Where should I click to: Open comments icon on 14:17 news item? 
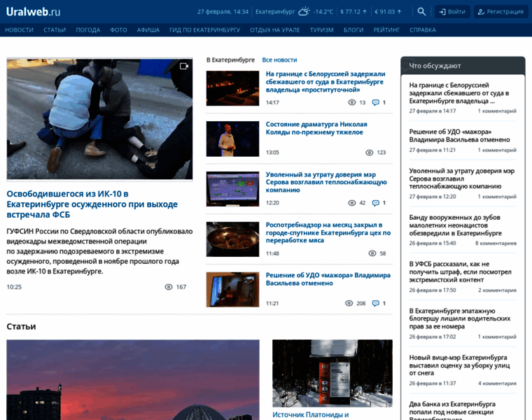(x=376, y=102)
